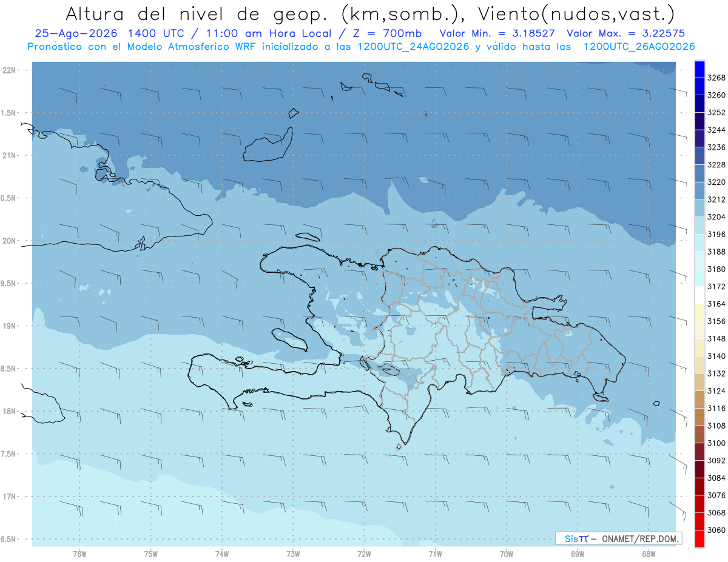Click the 'Valor Max. = 3.22575' text
The width and height of the screenshot is (728, 562).
(625, 33)
